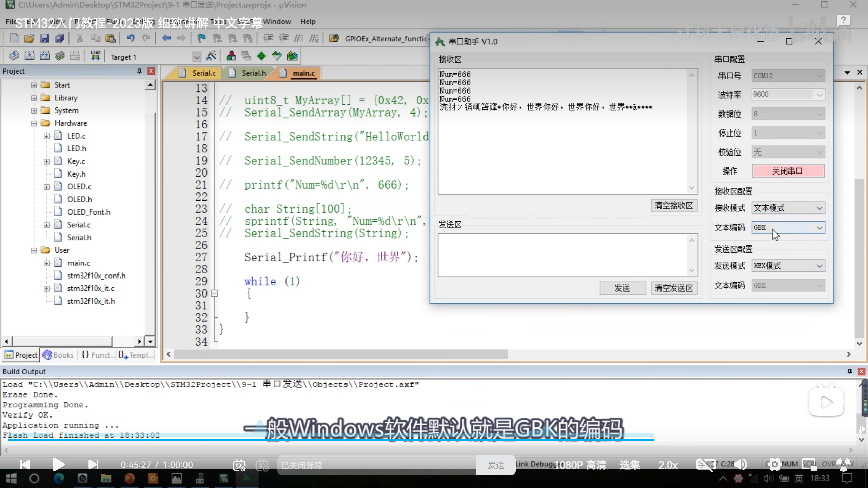Switch to the Serial.c editor tab

tap(203, 73)
